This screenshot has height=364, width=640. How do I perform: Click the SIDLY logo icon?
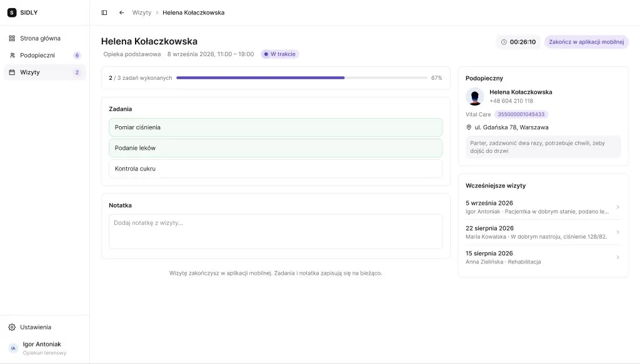[12, 12]
